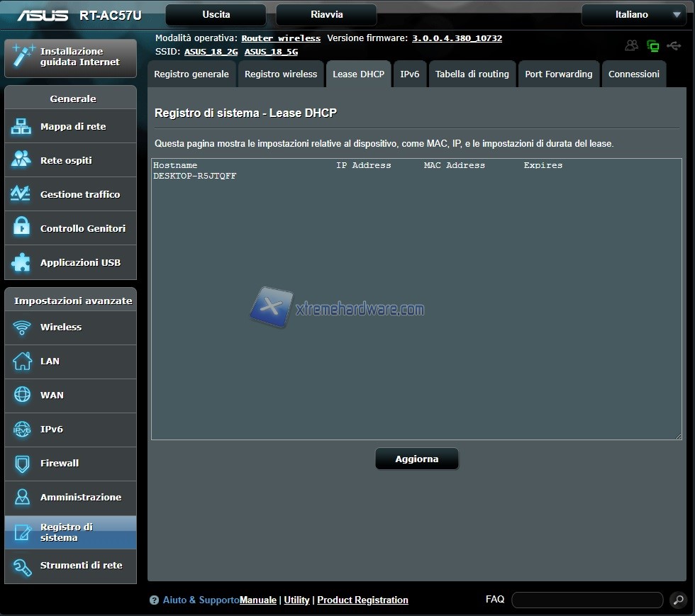
Task: Click the USB status icon in header
Action: tap(673, 46)
